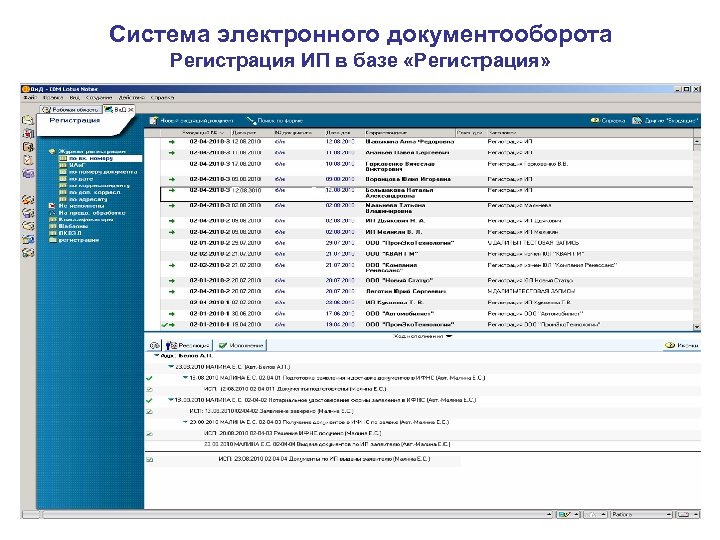The image size is (720, 540).
Task: Click the other Входящие database icon
Action: (637, 120)
